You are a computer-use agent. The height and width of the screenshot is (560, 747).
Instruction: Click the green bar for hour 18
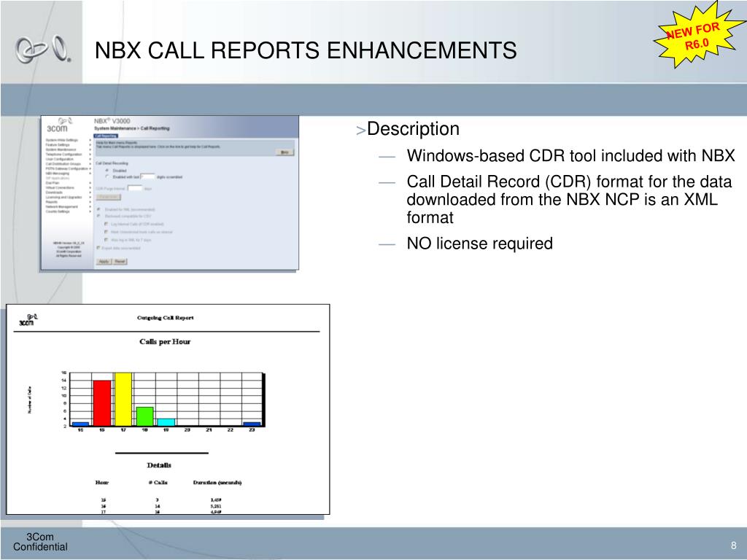[144, 416]
